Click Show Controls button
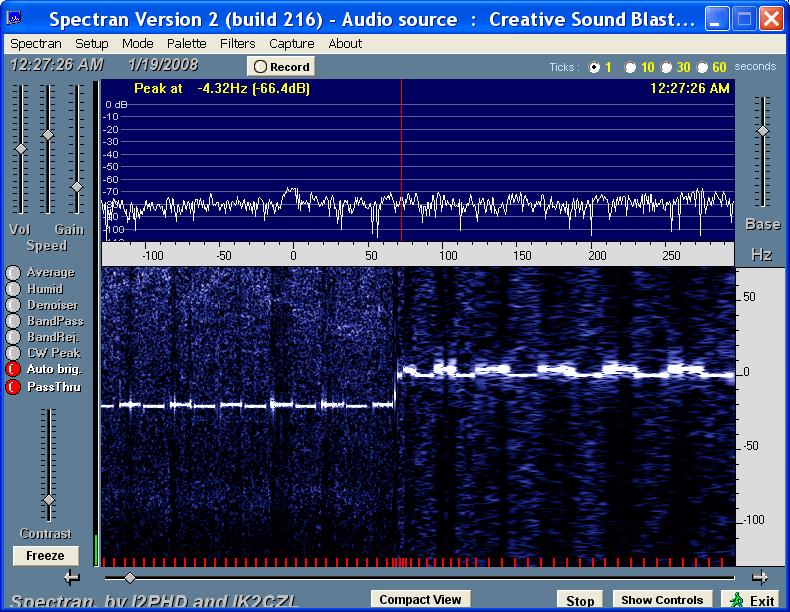Viewport: 790px width, 612px height. point(662,600)
